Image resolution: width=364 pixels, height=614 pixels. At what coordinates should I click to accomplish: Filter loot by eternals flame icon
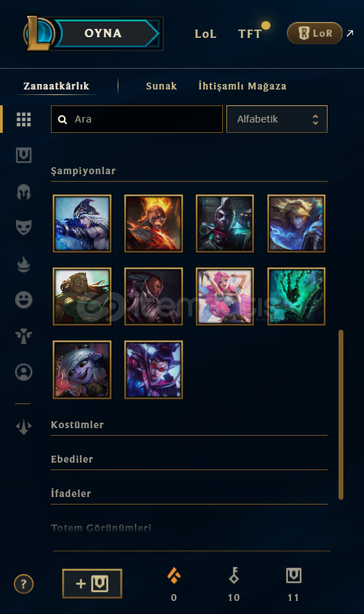(23, 264)
